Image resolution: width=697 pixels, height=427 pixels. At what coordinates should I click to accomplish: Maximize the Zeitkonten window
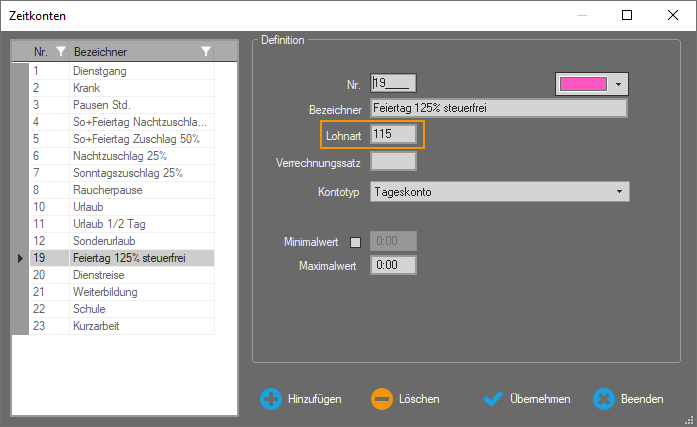tap(627, 15)
